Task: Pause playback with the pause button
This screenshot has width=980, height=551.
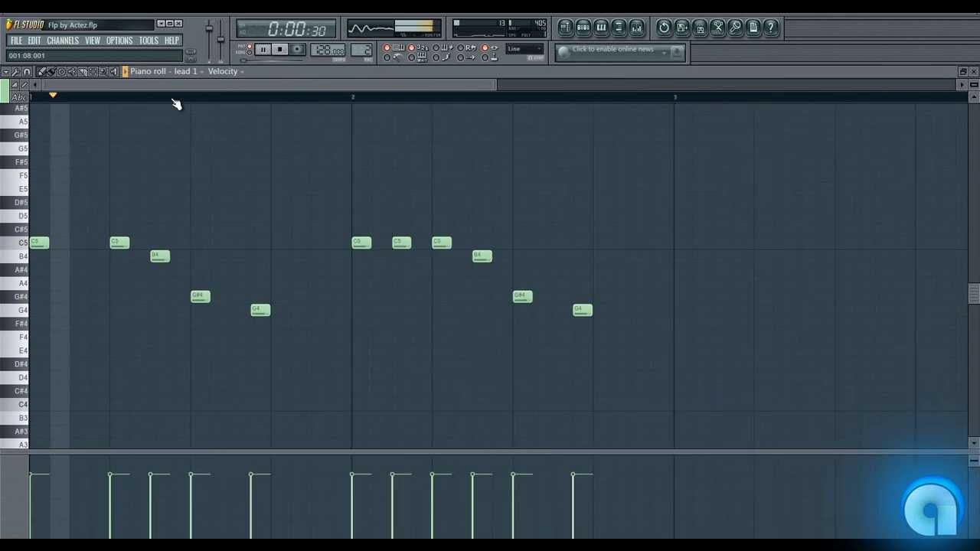Action: 263,49
